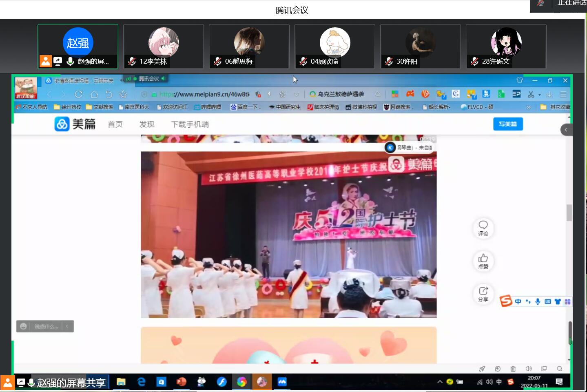Expand the bookmarks bar overflow chevron
The width and height of the screenshot is (587, 392).
pos(529,107)
